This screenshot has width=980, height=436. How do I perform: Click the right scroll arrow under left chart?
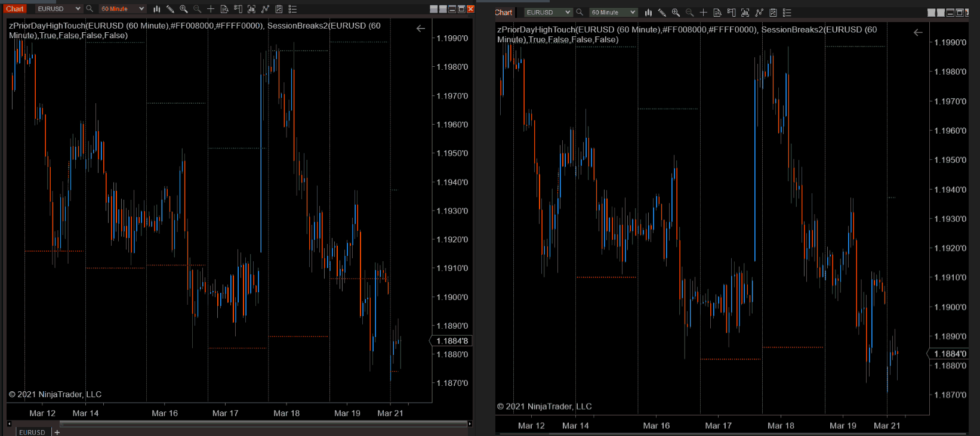[470, 423]
